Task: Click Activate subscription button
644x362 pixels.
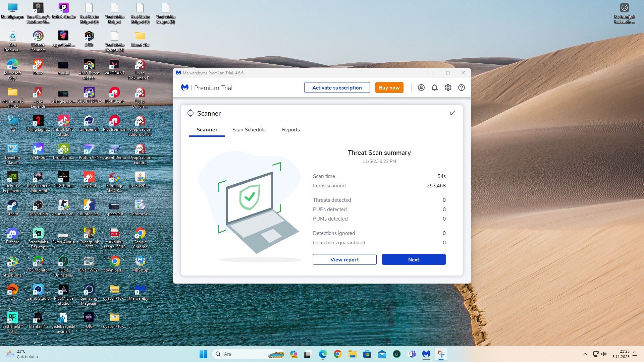Action: (x=337, y=87)
